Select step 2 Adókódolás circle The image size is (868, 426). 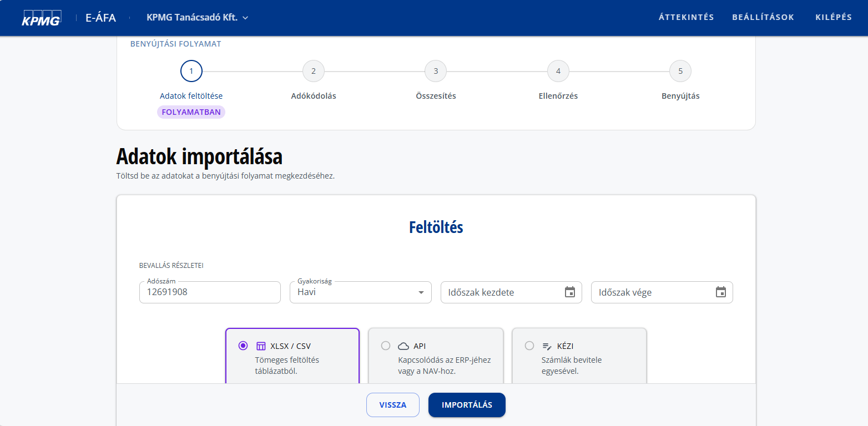pos(314,71)
